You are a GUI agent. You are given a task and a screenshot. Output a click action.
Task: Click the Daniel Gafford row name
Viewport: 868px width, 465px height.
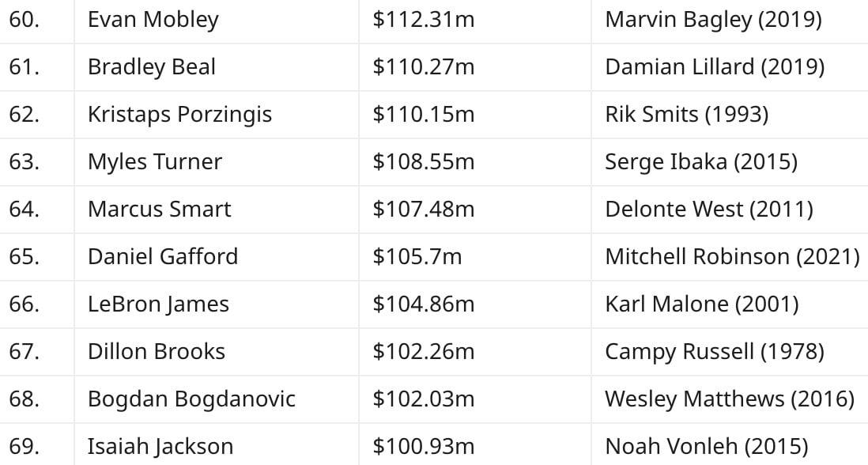pos(163,257)
